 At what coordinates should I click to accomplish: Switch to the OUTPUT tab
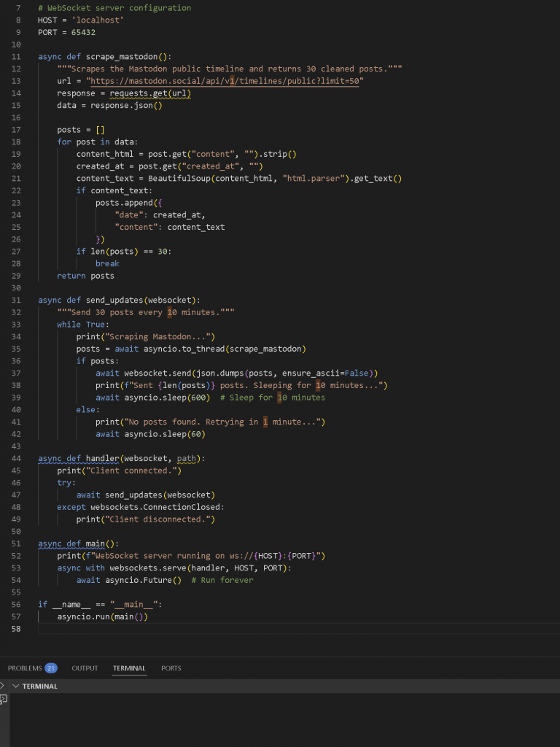coord(85,668)
